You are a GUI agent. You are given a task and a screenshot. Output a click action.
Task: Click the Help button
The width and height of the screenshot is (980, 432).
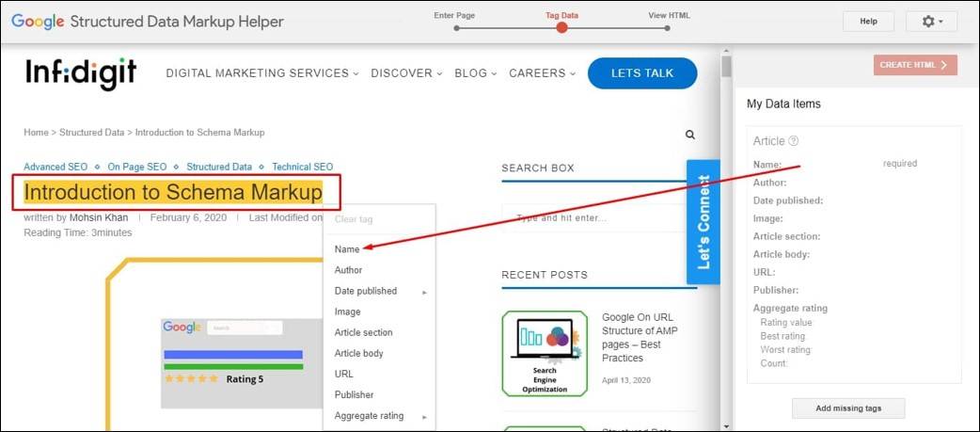click(x=869, y=22)
